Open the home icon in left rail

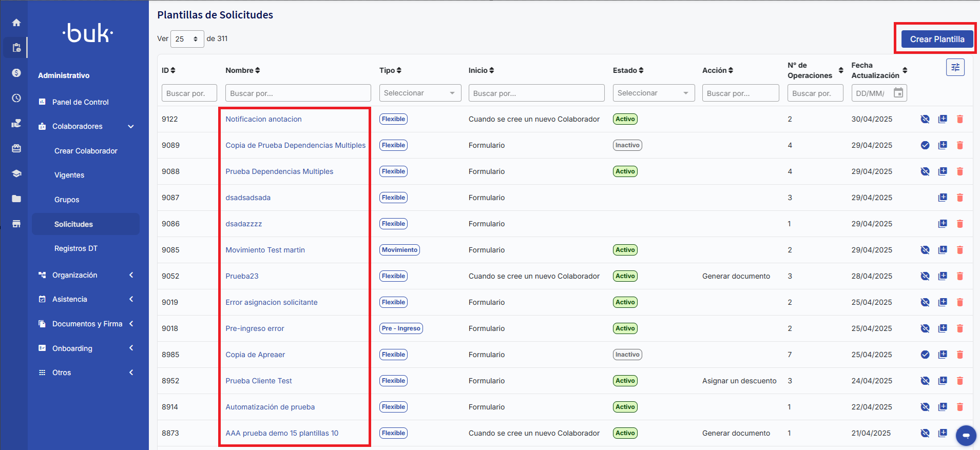(x=16, y=23)
